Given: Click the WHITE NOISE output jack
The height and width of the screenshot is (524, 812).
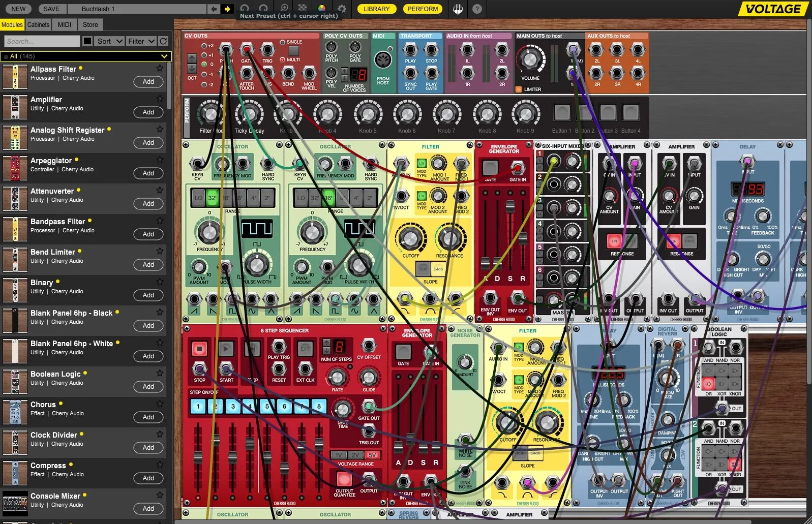Looking at the screenshot, I should [x=465, y=440].
